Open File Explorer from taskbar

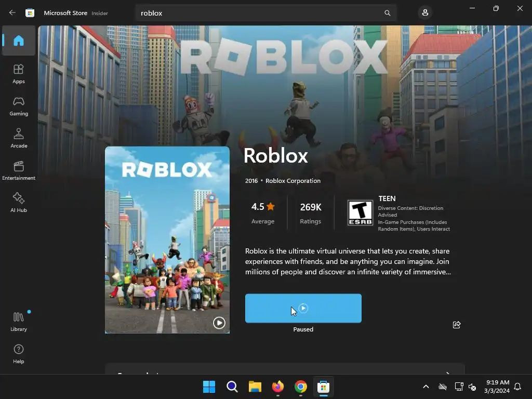[x=255, y=387]
